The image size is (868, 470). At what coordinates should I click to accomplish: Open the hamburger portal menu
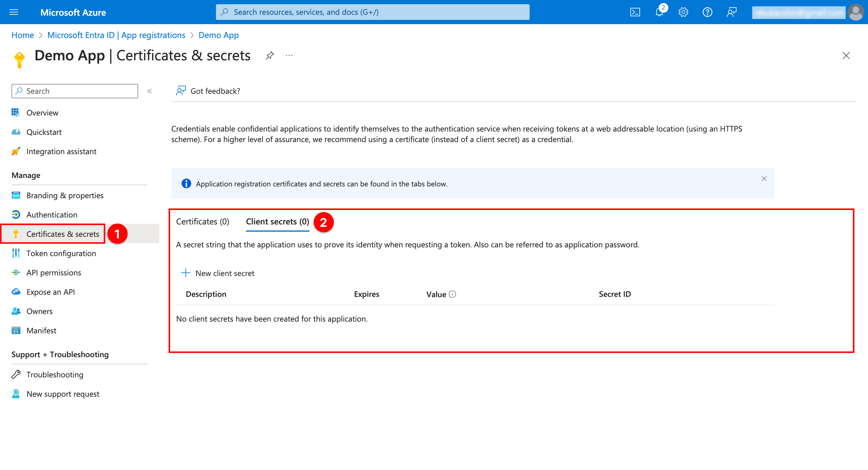tap(14, 12)
